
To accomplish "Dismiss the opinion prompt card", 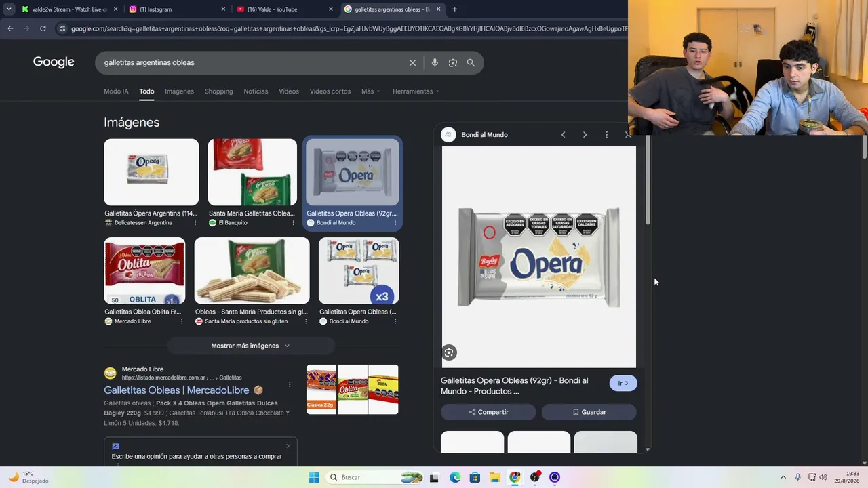I will click(x=288, y=446).
